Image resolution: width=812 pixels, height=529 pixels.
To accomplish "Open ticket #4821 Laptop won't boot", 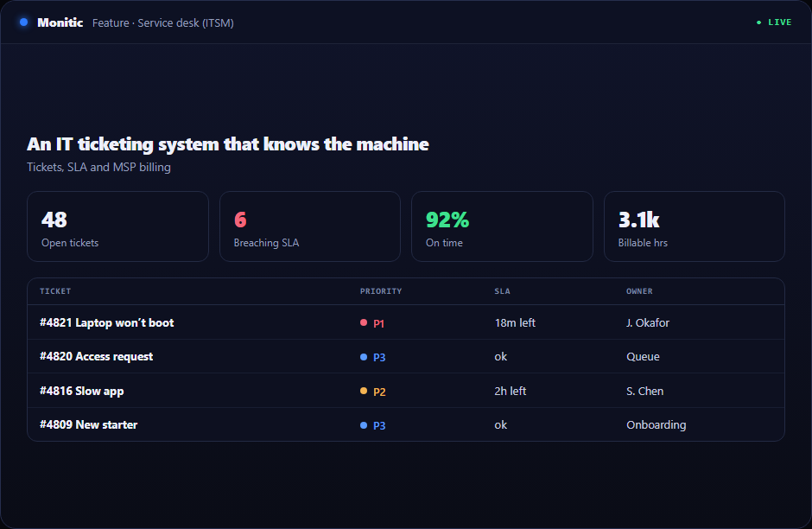I will (x=106, y=322).
